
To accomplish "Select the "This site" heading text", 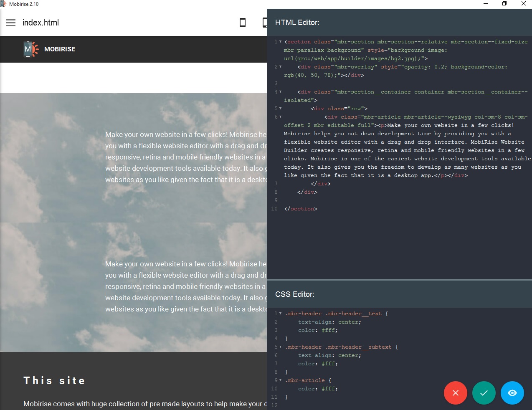I will coord(54,380).
